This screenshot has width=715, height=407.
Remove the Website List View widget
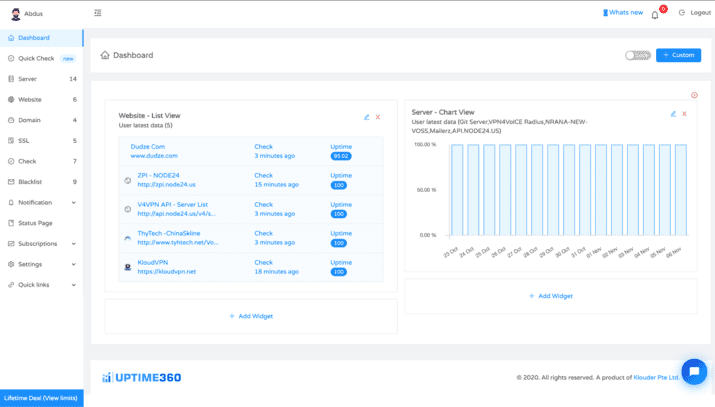click(x=378, y=117)
